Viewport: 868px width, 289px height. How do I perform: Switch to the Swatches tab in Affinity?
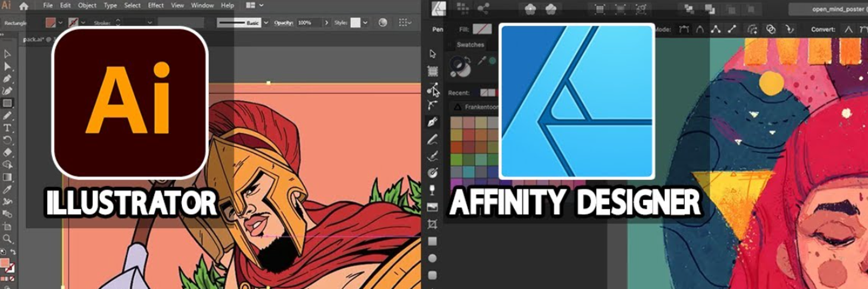470,44
